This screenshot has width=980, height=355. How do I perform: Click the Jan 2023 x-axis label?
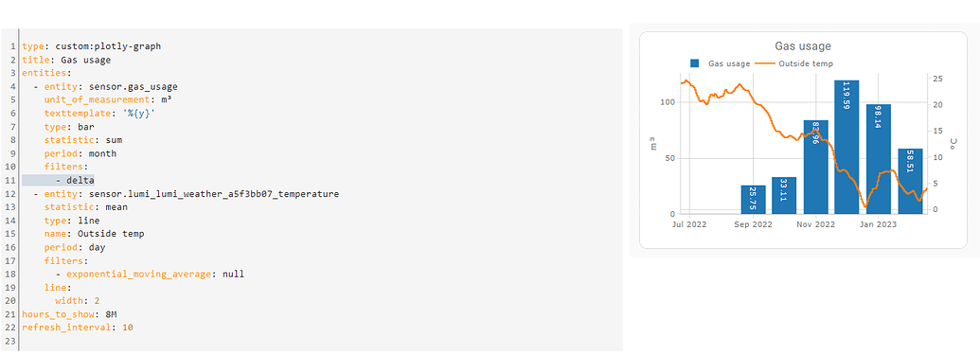pyautogui.click(x=879, y=224)
